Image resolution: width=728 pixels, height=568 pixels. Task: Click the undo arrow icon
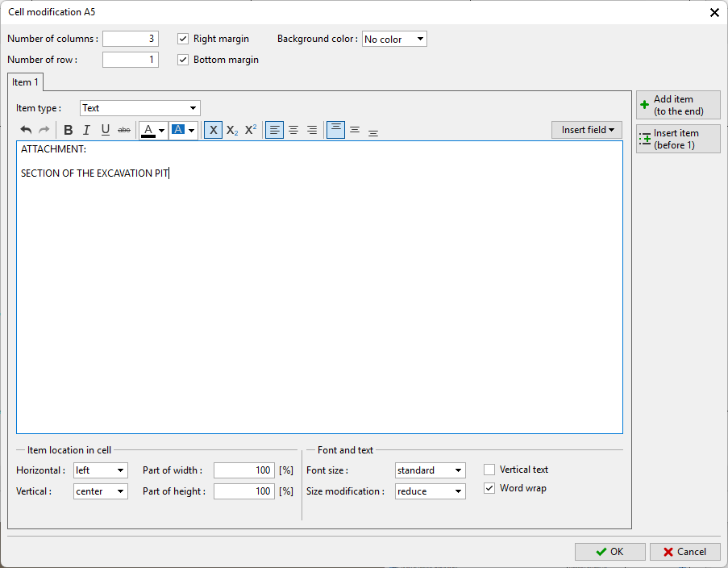(x=26, y=130)
